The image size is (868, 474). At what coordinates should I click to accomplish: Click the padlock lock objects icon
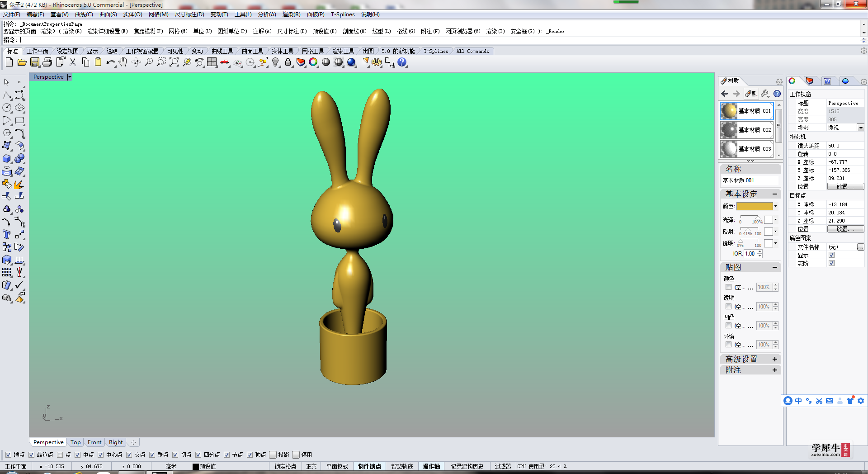(x=288, y=62)
